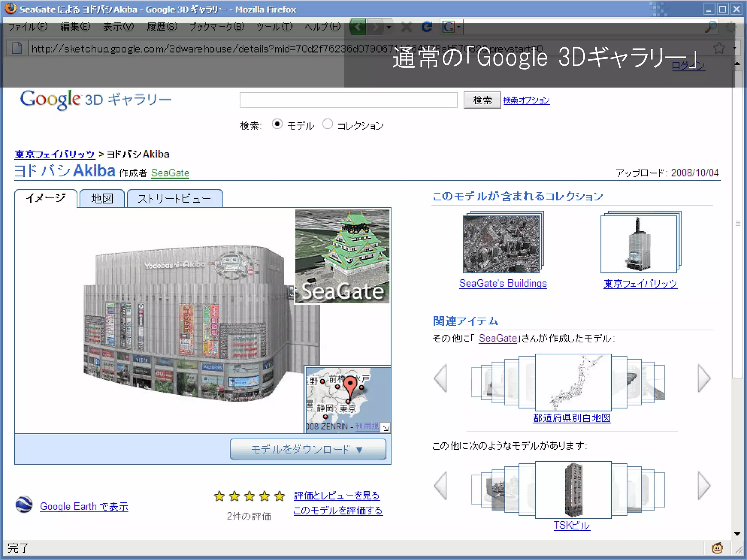Open the SeaGate's Buildings collection thumbnail
This screenshot has height=560, width=747.
point(502,244)
